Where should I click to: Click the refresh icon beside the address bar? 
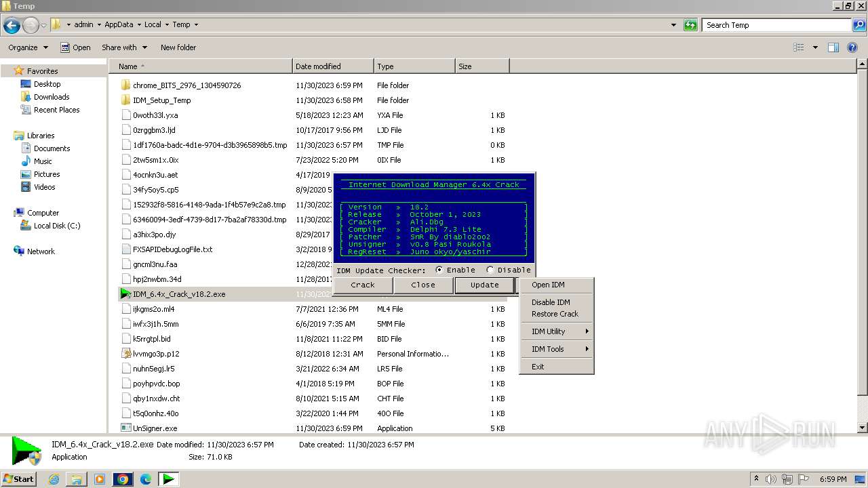(x=690, y=25)
